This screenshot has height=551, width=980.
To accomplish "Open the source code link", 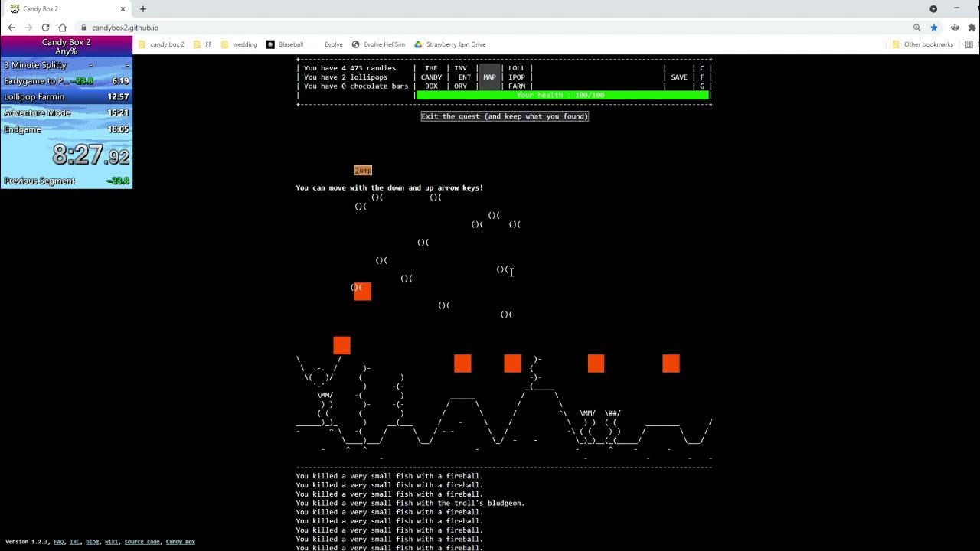I will 142,542.
